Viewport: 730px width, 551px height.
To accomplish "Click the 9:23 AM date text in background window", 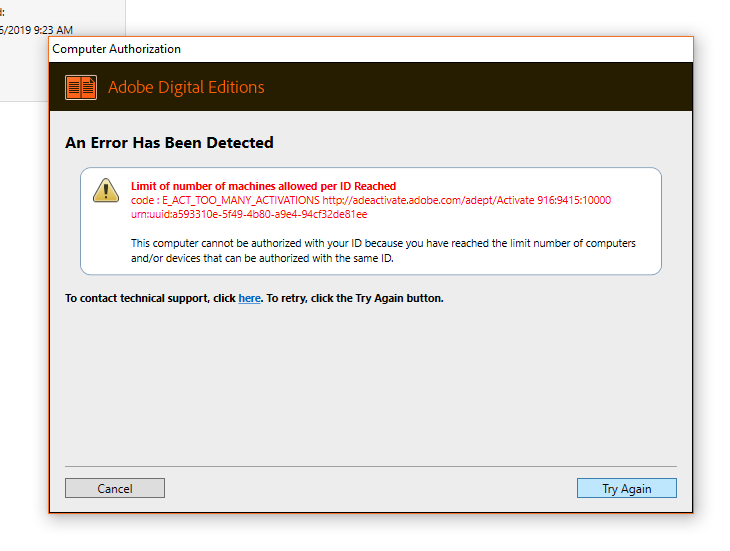I will coord(36,30).
